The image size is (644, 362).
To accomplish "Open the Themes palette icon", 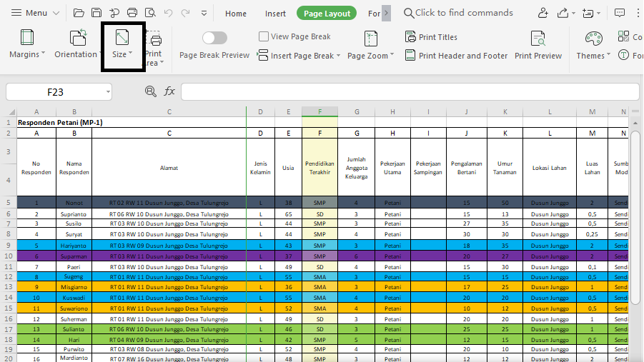I will pyautogui.click(x=593, y=39).
